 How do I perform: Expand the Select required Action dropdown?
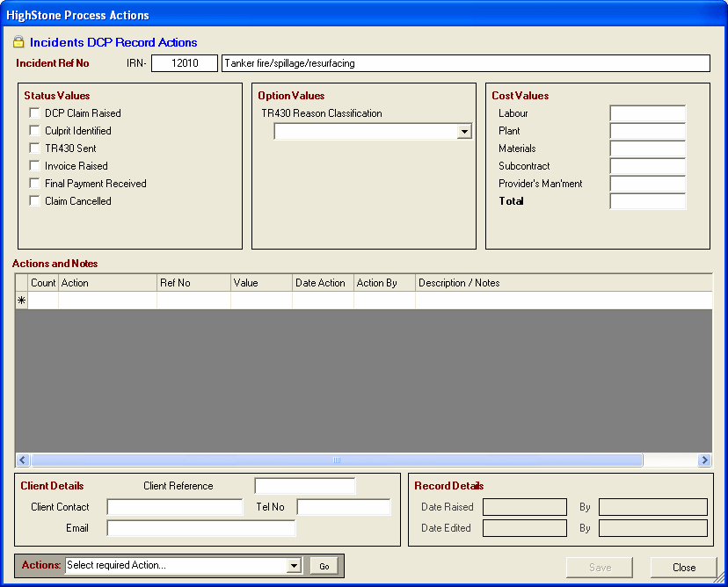tap(294, 566)
